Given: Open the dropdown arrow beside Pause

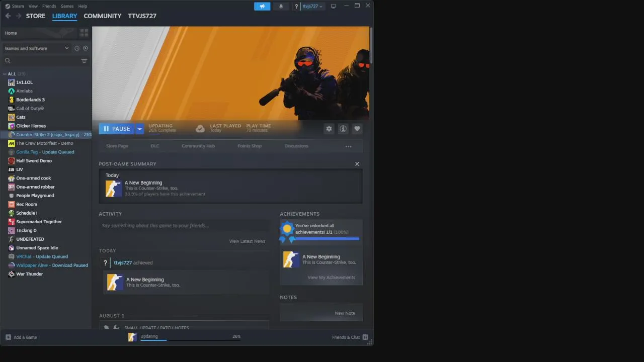Looking at the screenshot, I should [x=140, y=129].
